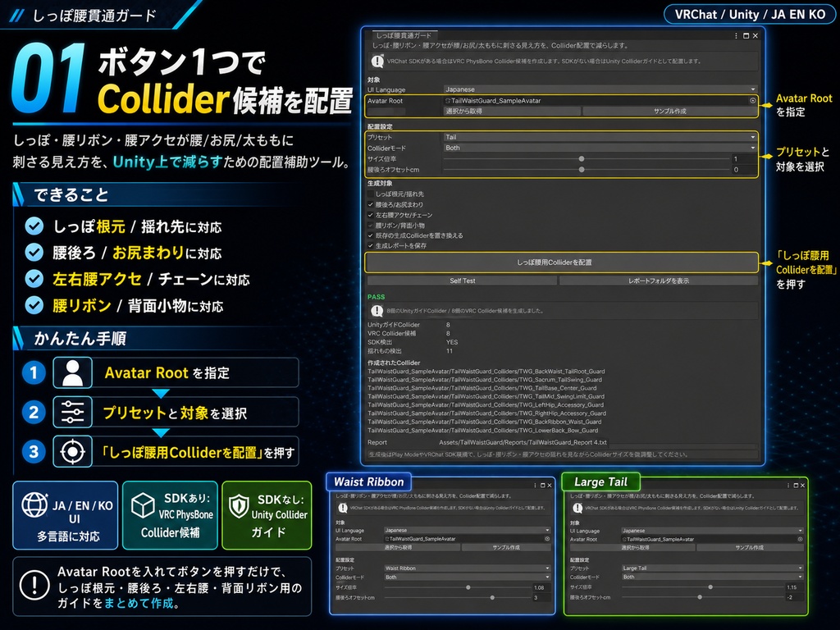Click the TWG_Sacrum_TailSwing_Guard collider path
Image resolution: width=840 pixels, height=630 pixels.
[x=485, y=380]
